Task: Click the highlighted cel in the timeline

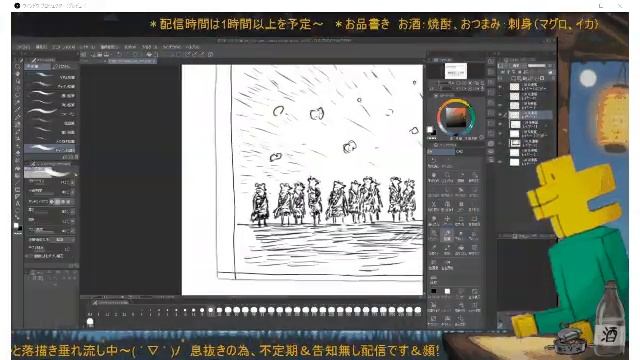Action: [x=211, y=311]
